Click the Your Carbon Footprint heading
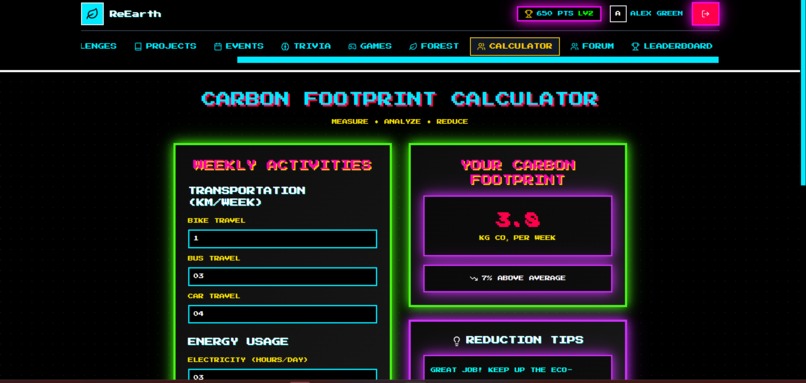Image resolution: width=806 pixels, height=383 pixels. [518, 172]
